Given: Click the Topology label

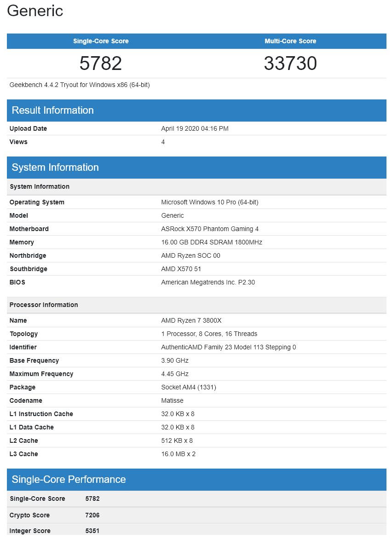Looking at the screenshot, I should 23,334.
